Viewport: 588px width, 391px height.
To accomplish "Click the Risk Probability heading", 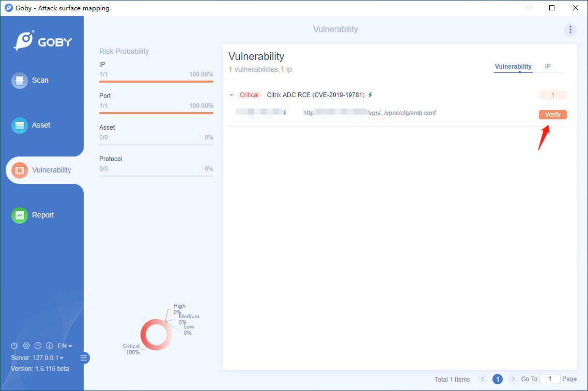I will click(124, 51).
